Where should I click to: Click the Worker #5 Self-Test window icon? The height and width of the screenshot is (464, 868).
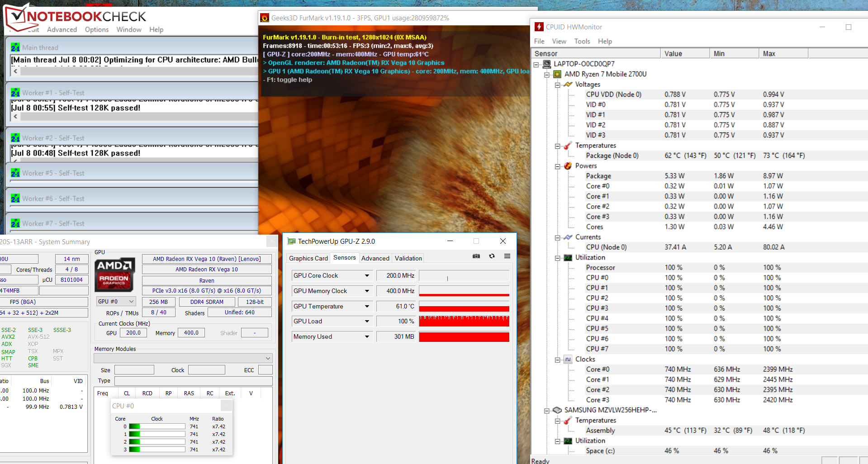[15, 173]
